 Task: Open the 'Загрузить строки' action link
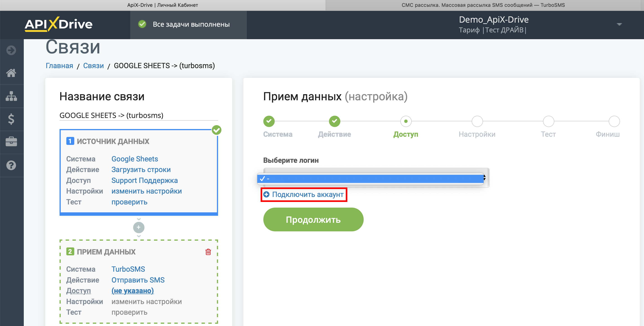141,170
